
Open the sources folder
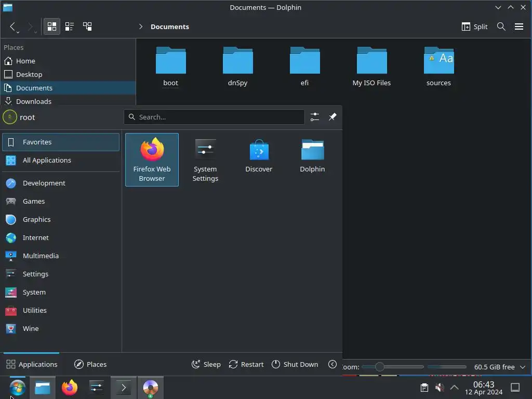[438, 67]
